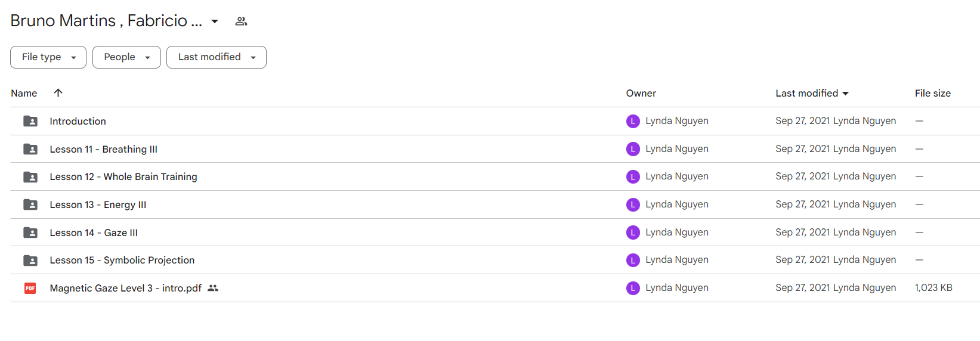Click the shared people icon beside folder title
980x341 pixels.
coord(241,21)
